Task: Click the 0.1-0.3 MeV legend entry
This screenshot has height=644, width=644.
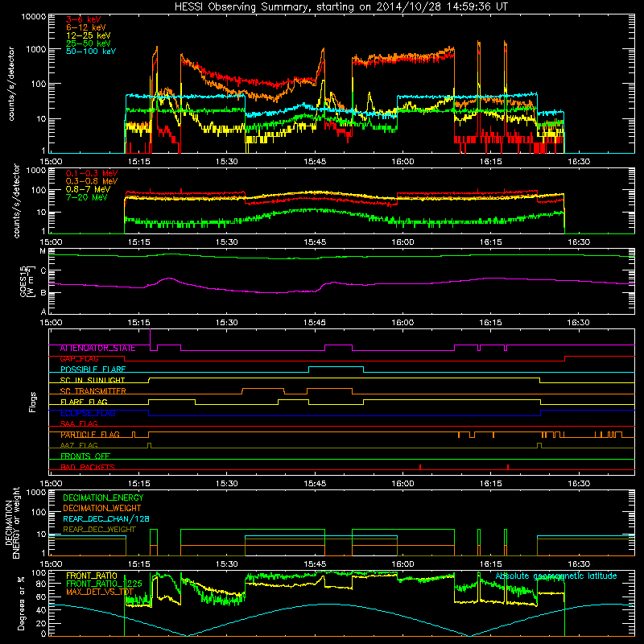Action: [x=92, y=173]
